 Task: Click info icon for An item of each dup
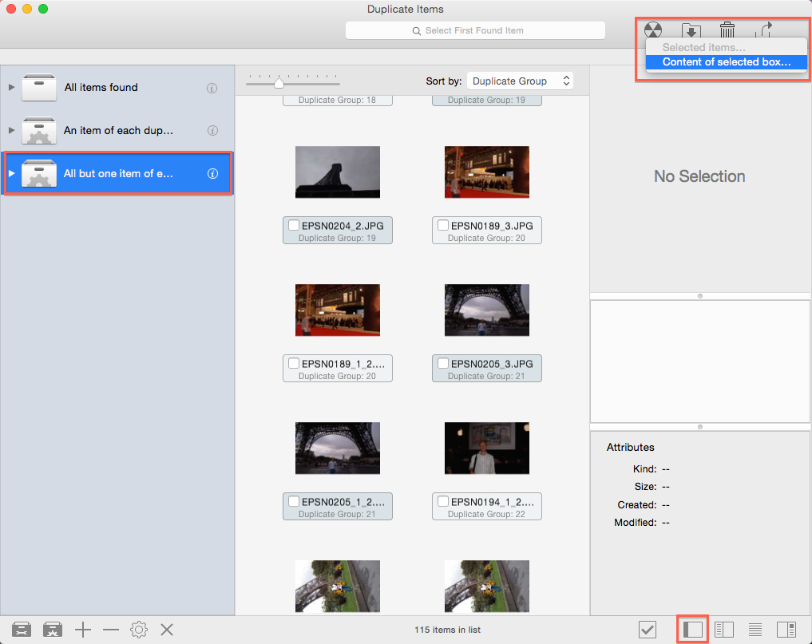pos(212,130)
